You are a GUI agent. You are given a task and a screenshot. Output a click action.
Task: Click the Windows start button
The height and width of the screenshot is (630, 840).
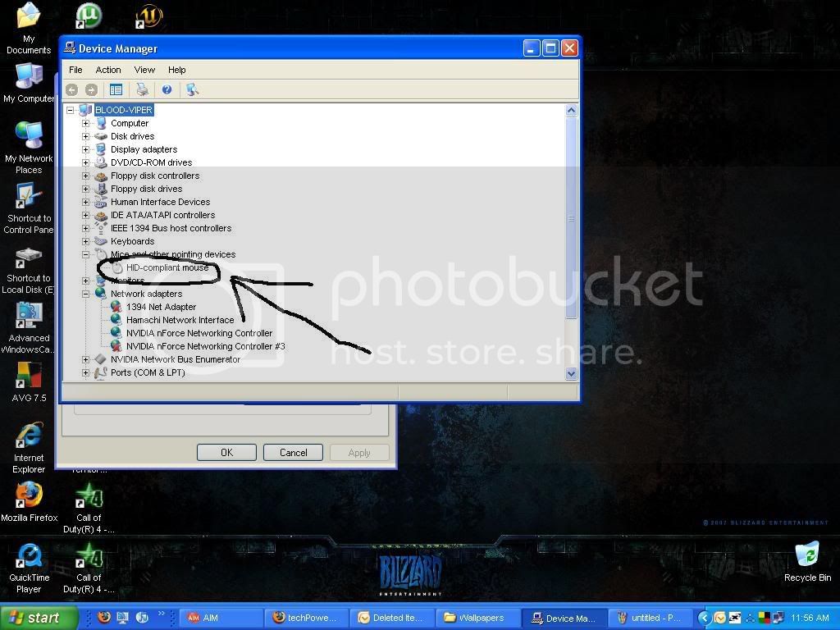pos(38,618)
